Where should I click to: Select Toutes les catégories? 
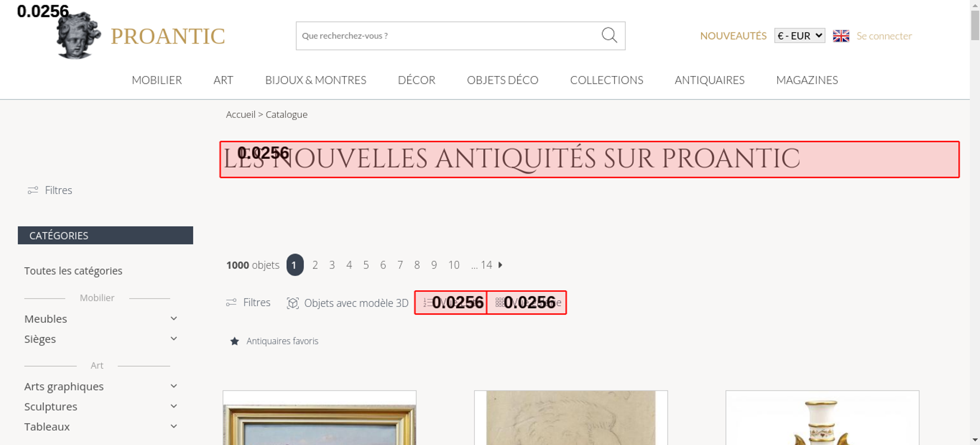(x=73, y=271)
